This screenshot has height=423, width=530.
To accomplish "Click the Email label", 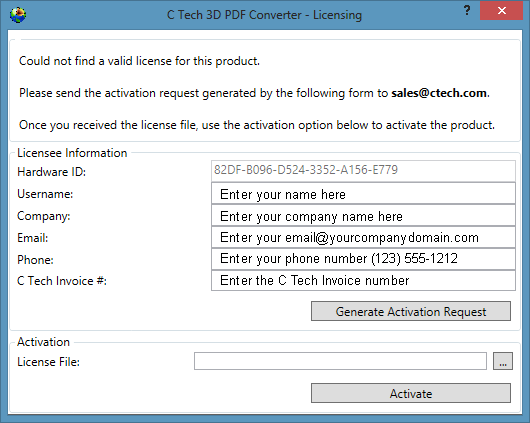I will point(32,238).
